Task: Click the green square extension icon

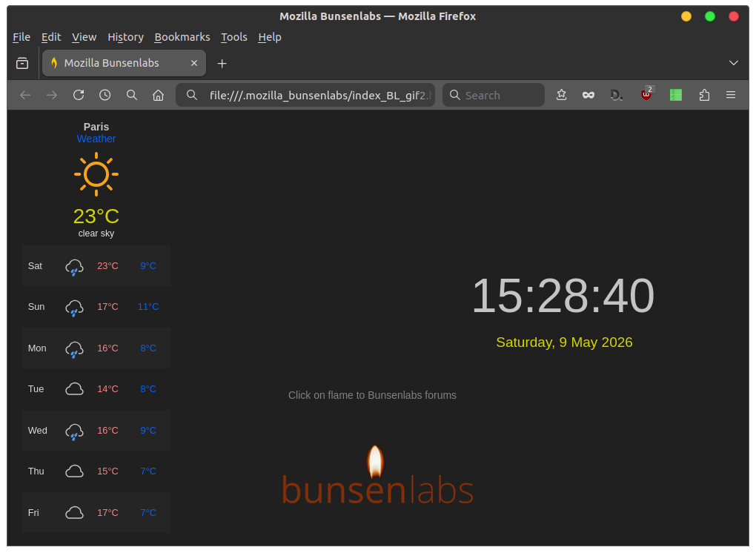Action: (x=676, y=95)
